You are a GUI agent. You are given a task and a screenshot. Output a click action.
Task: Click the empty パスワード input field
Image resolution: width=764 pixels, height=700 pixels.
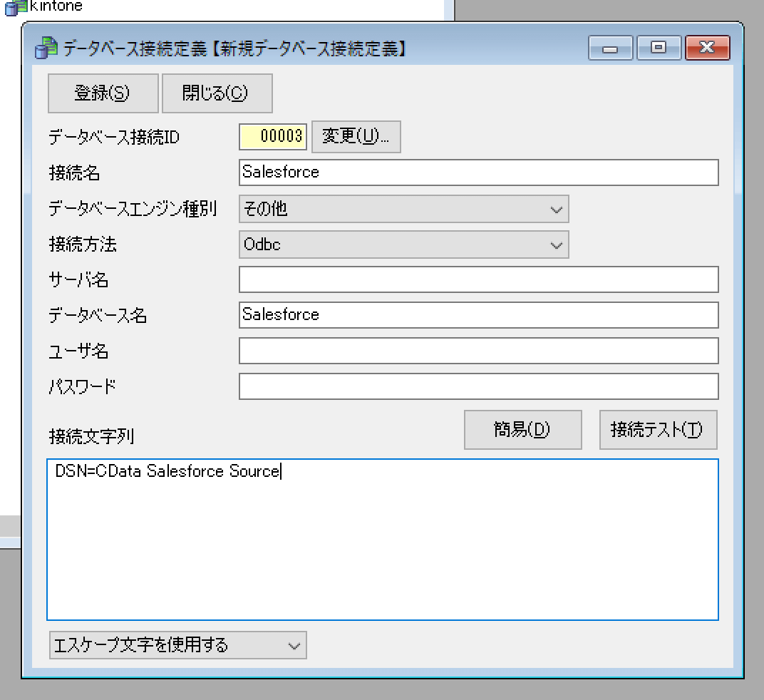click(x=478, y=386)
